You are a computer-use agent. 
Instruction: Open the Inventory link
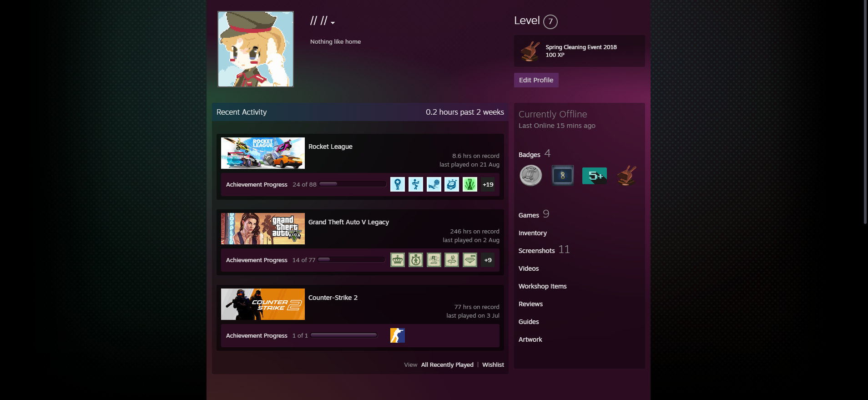point(533,233)
